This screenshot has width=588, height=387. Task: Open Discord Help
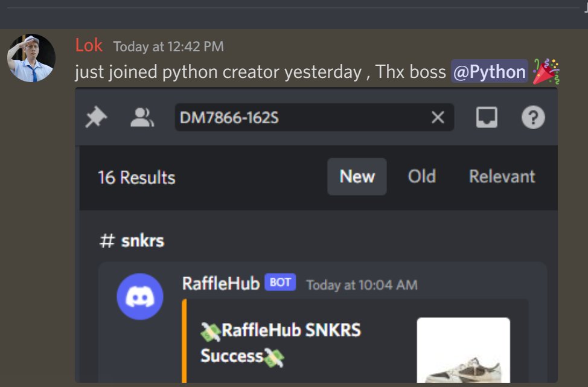coord(533,118)
